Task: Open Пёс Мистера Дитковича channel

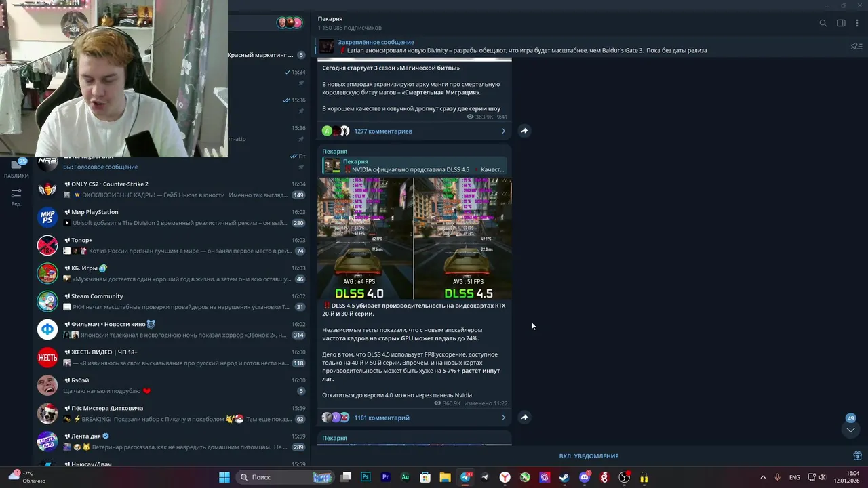Action: tap(172, 413)
